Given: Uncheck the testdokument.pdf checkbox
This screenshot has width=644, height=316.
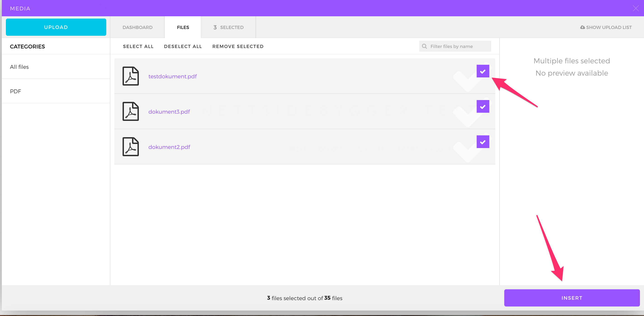Looking at the screenshot, I should coord(483,71).
